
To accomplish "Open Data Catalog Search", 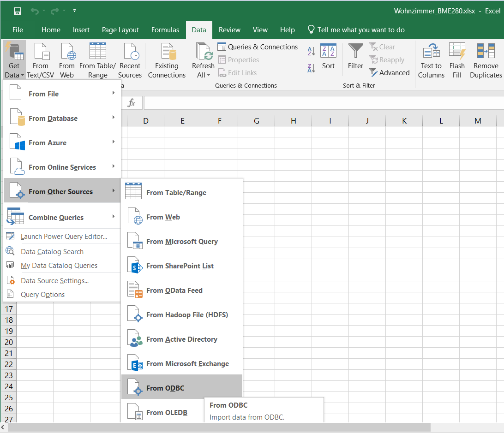I will click(62, 251).
